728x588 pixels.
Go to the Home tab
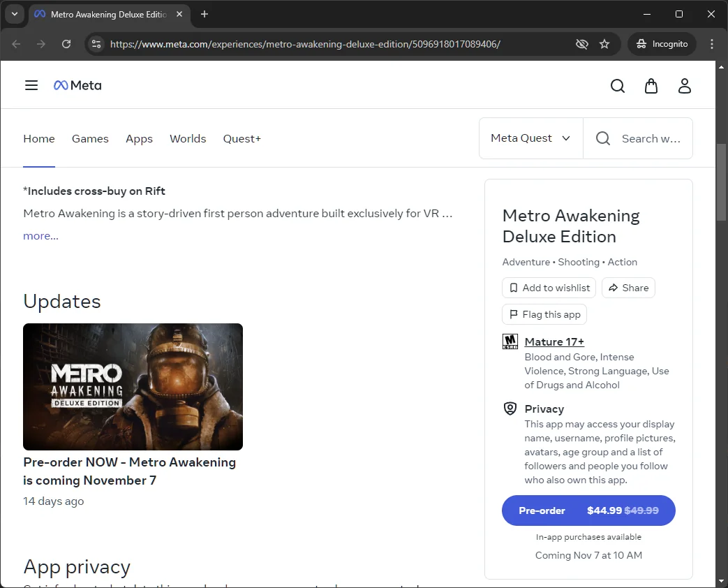pyautogui.click(x=39, y=139)
